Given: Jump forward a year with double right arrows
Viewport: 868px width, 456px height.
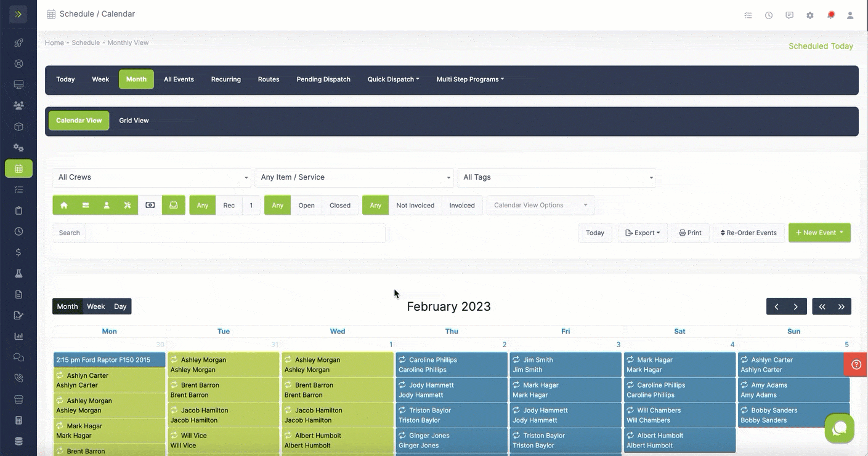Looking at the screenshot, I should [842, 306].
